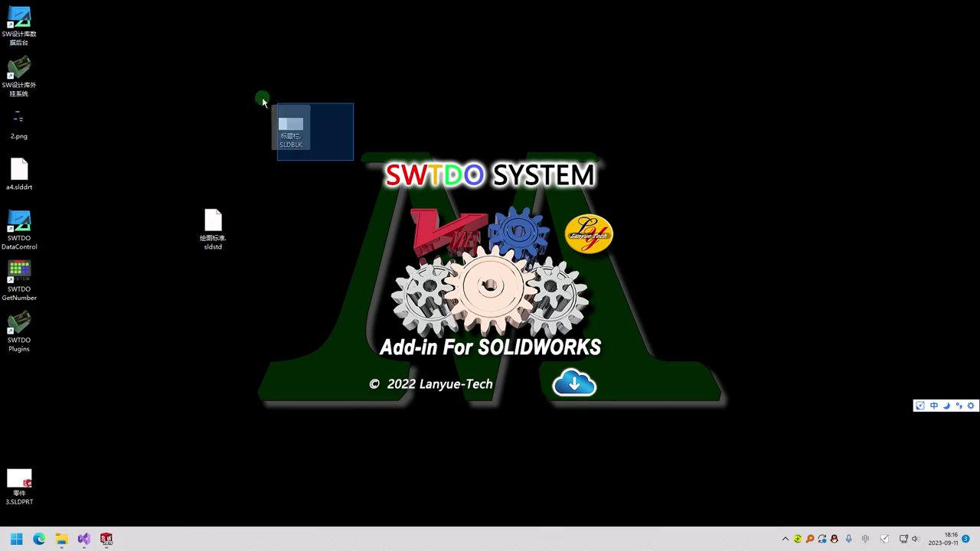Toggle the IME punctuation mode button
The image size is (980, 551).
tap(959, 406)
